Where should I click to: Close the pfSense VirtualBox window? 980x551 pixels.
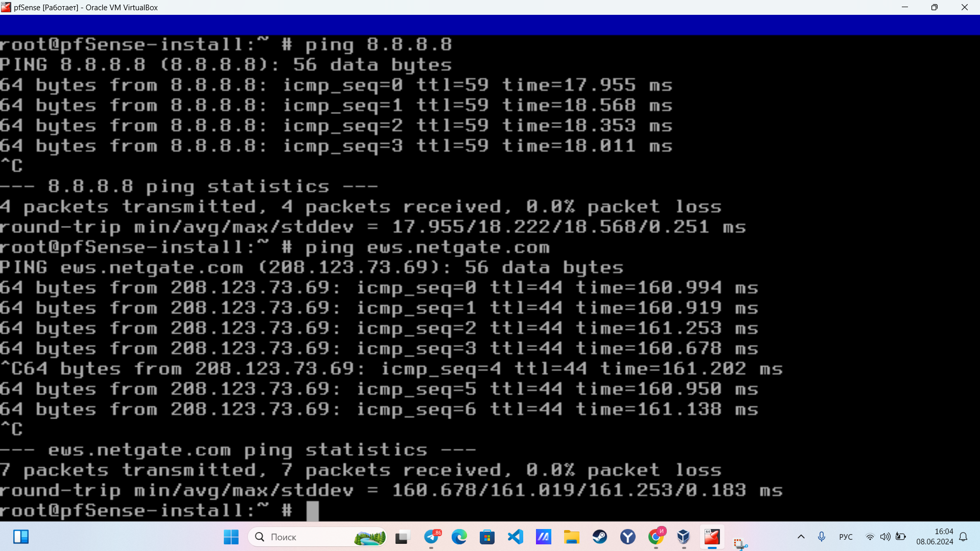965,7
